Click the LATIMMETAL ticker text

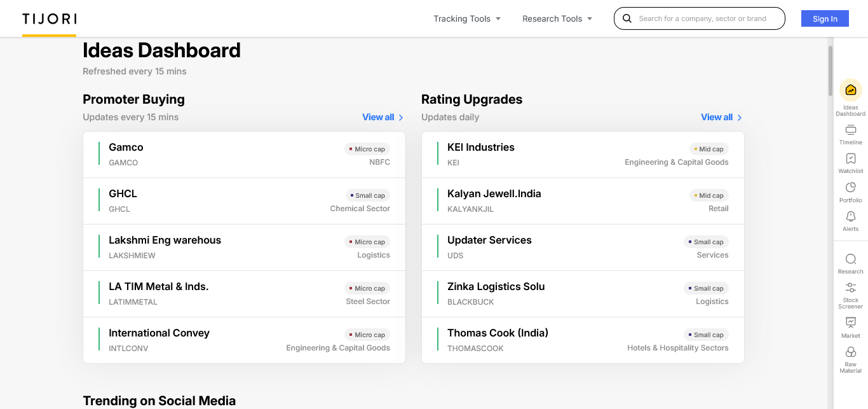coord(133,302)
